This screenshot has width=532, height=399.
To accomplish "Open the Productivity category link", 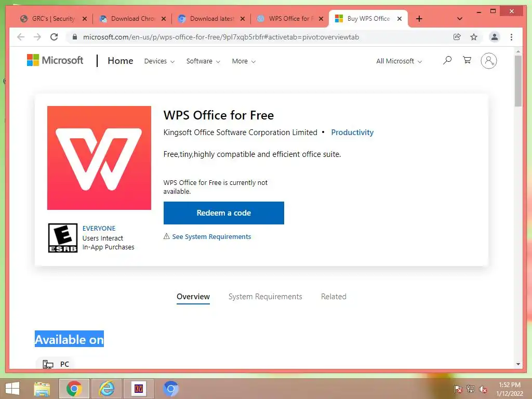I will pyautogui.click(x=352, y=132).
